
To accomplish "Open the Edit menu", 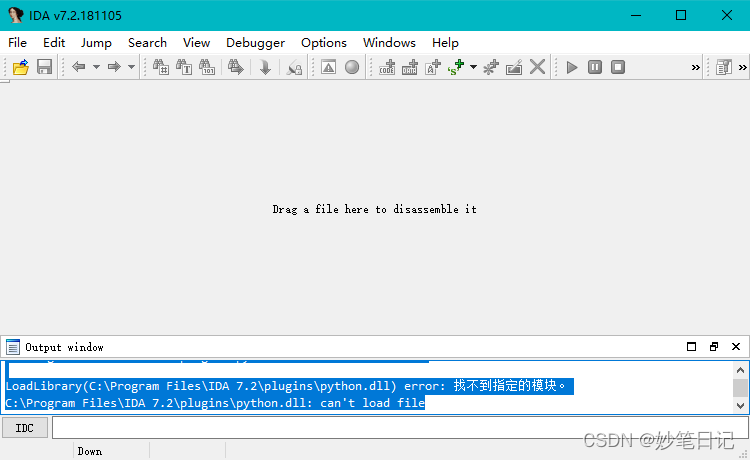I will (x=54, y=43).
